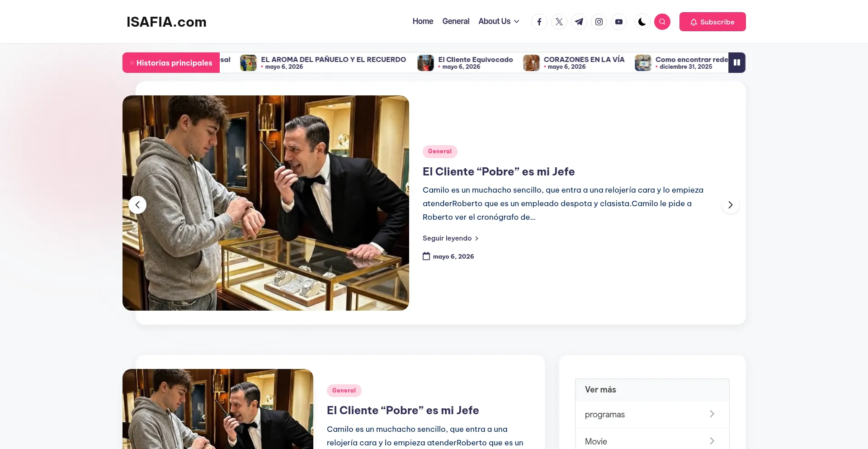Open featured slider headline El Cliente "Pobre" es mi Jefe
Screen dimensions: 868x449
coord(499,172)
